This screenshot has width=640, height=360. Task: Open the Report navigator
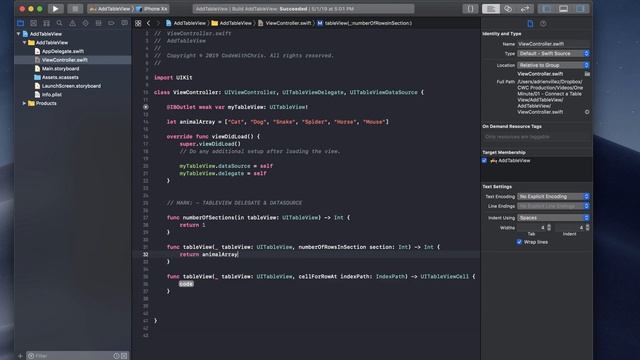[124, 23]
